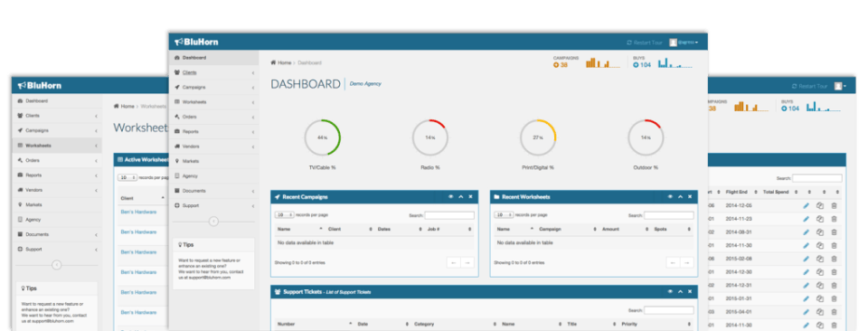
Task: Click the Campaigns rocket icon in left sidebar
Action: point(20,130)
